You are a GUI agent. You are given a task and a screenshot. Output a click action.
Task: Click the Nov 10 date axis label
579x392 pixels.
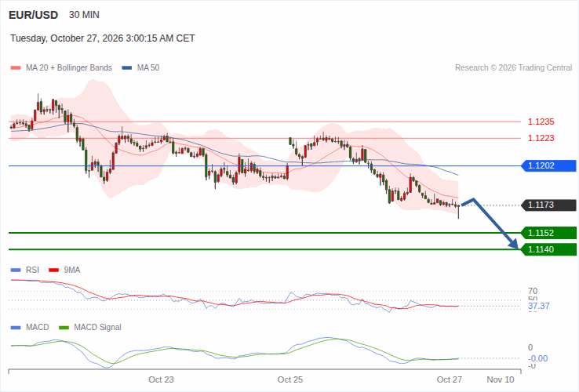[x=501, y=379]
